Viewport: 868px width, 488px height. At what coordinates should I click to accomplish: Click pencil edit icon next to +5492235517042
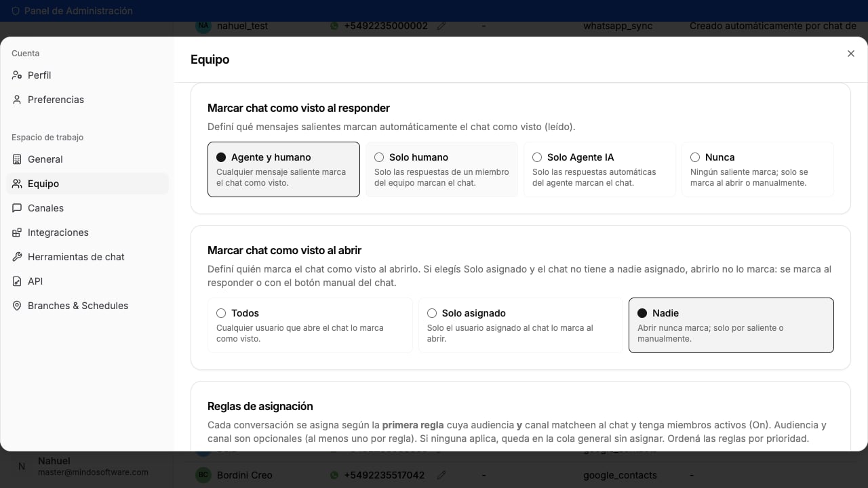point(441,475)
